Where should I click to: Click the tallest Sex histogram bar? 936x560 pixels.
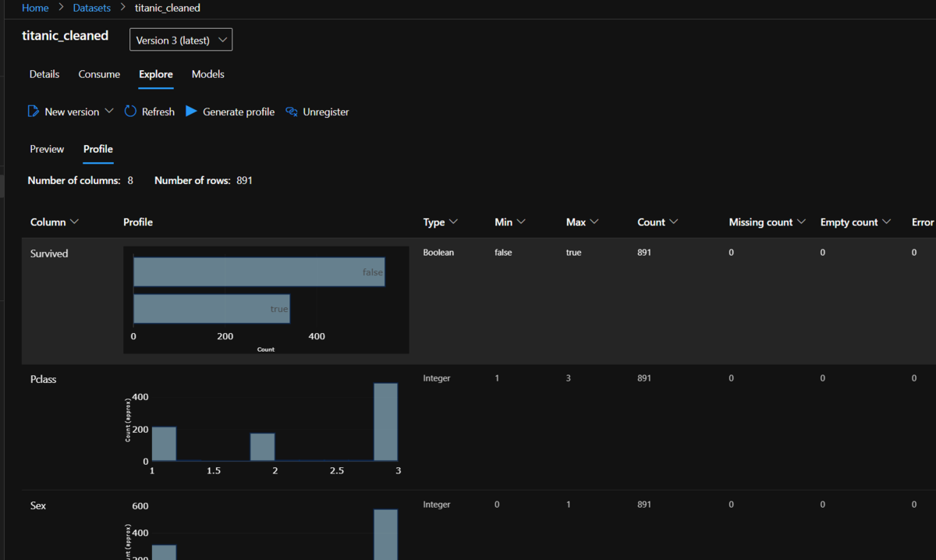[x=386, y=534]
